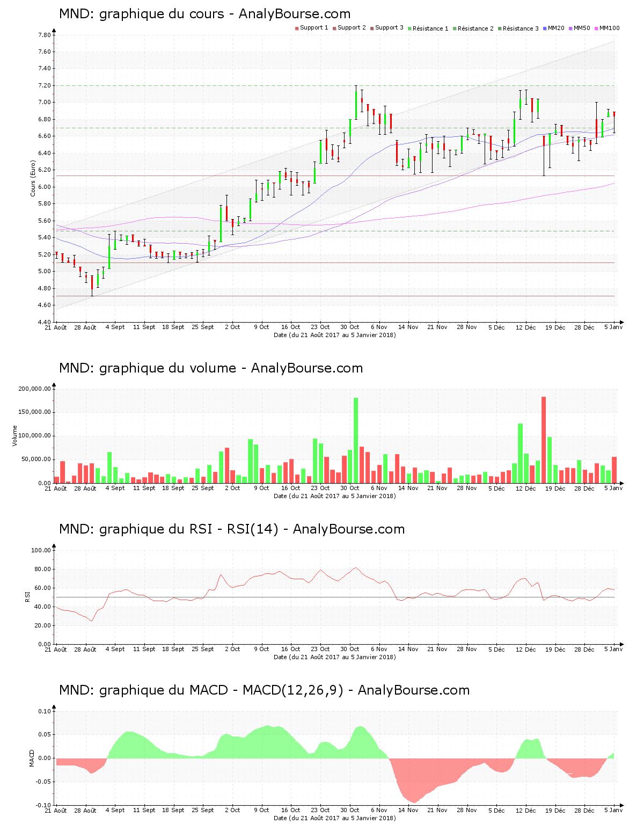Click the Résistance 1 legend color square
Screen dimensions: 644x832
tap(409, 28)
